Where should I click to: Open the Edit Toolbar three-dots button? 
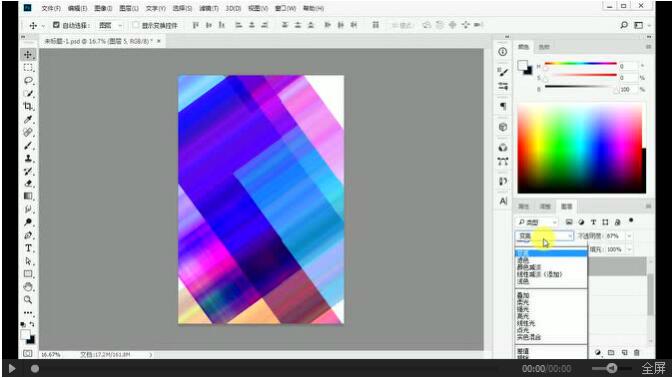pyautogui.click(x=28, y=312)
